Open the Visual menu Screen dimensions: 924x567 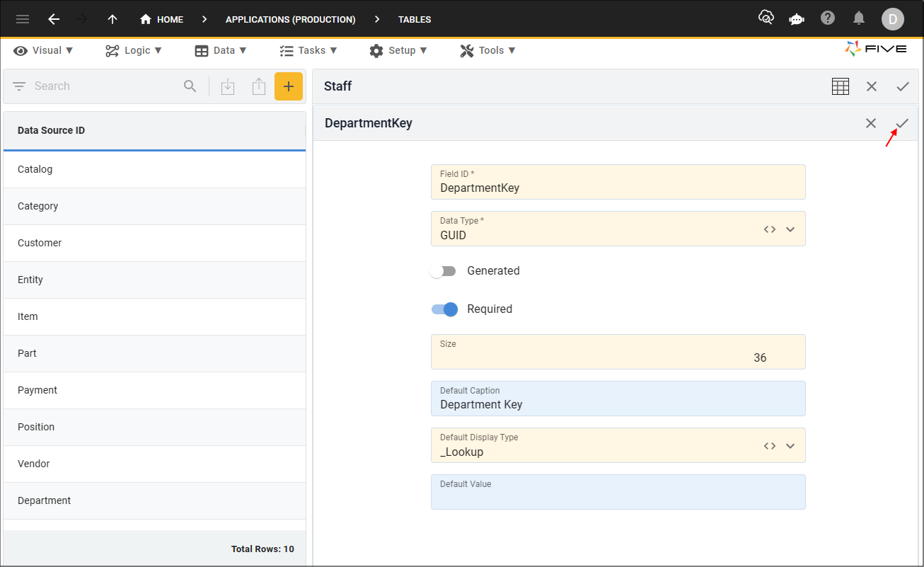(x=43, y=50)
